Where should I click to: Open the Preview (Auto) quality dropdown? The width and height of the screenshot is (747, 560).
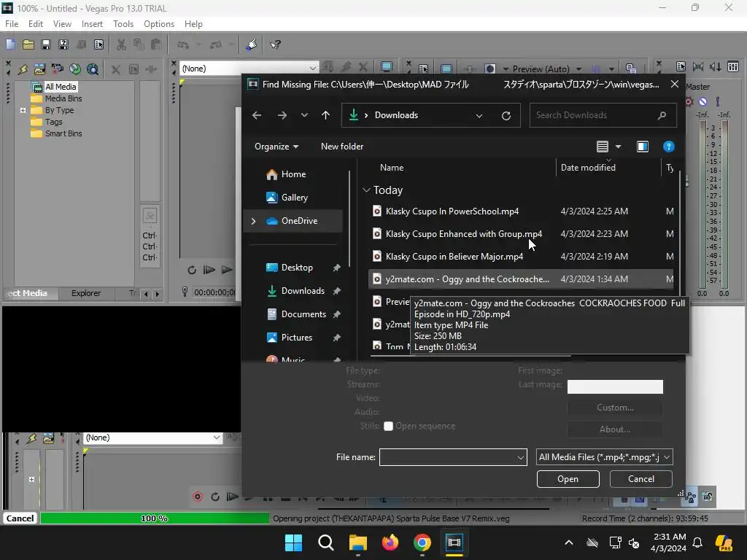(x=578, y=69)
